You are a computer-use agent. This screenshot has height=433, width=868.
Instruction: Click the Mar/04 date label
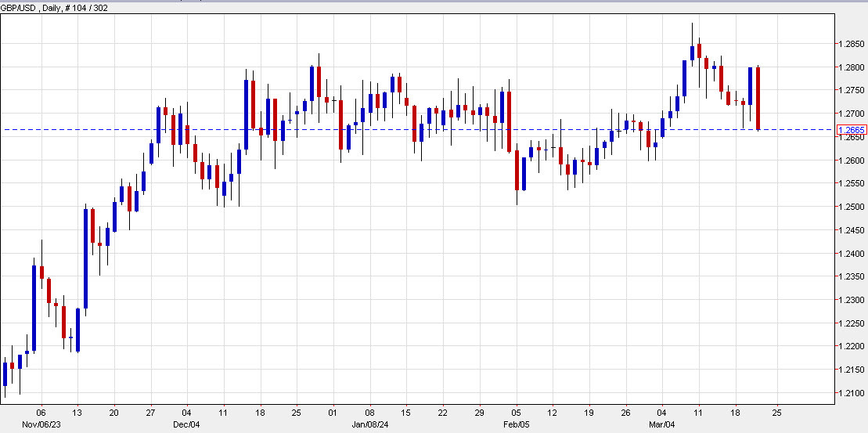click(x=662, y=424)
